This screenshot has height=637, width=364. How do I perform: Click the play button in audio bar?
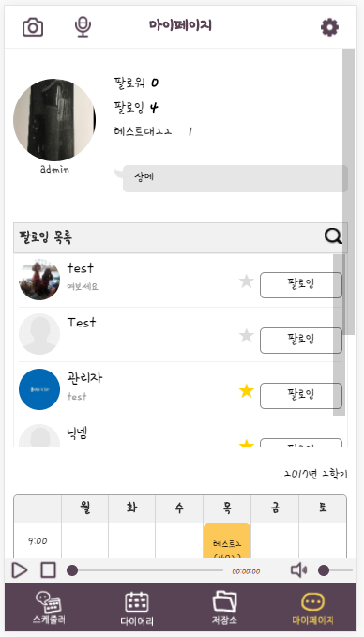19,570
